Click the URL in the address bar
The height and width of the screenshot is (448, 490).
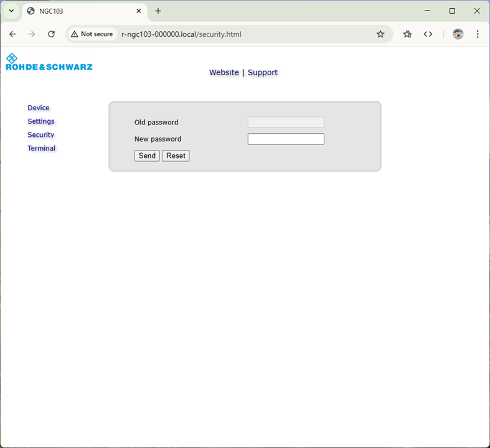click(x=181, y=34)
